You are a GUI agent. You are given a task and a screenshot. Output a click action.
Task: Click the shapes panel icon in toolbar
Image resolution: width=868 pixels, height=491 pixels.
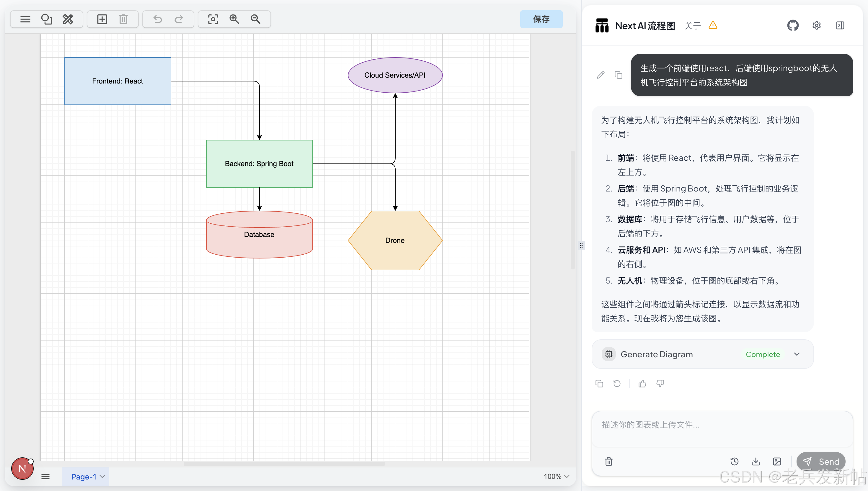click(47, 19)
